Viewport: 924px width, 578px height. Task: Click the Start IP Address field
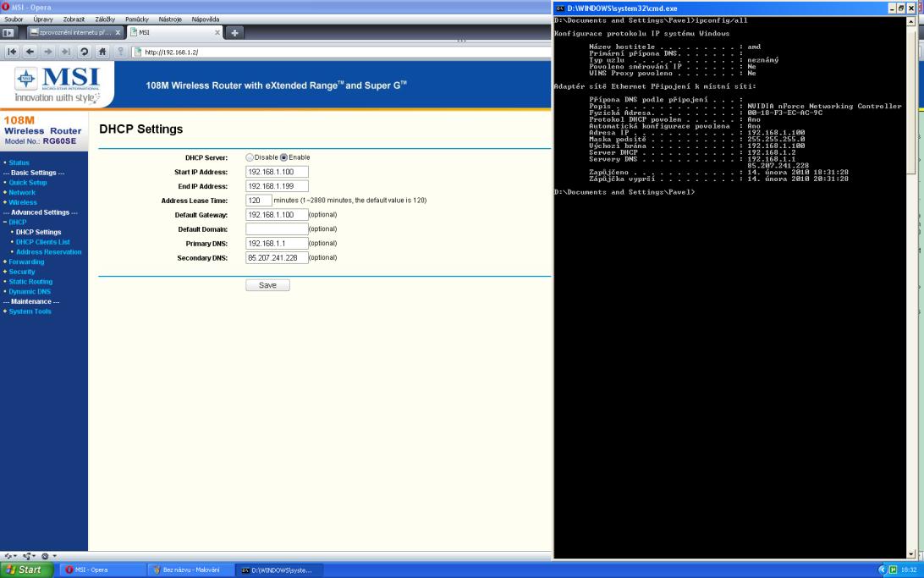pyautogui.click(x=277, y=172)
